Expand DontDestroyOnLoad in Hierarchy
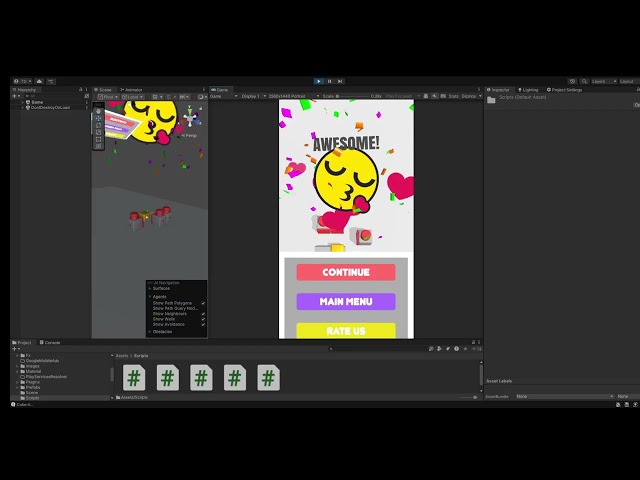This screenshot has height=480, width=640. [22, 107]
